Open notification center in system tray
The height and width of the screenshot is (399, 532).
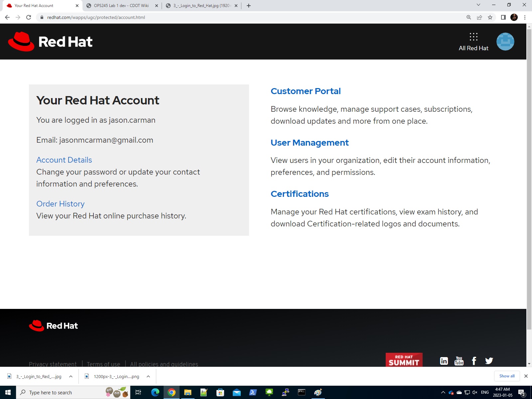click(522, 393)
